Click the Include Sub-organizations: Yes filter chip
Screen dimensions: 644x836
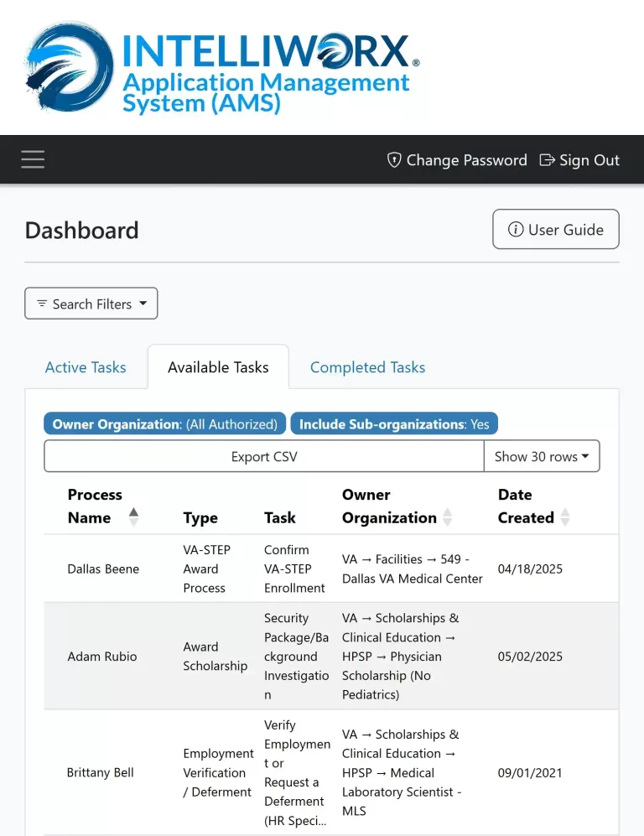click(x=394, y=423)
